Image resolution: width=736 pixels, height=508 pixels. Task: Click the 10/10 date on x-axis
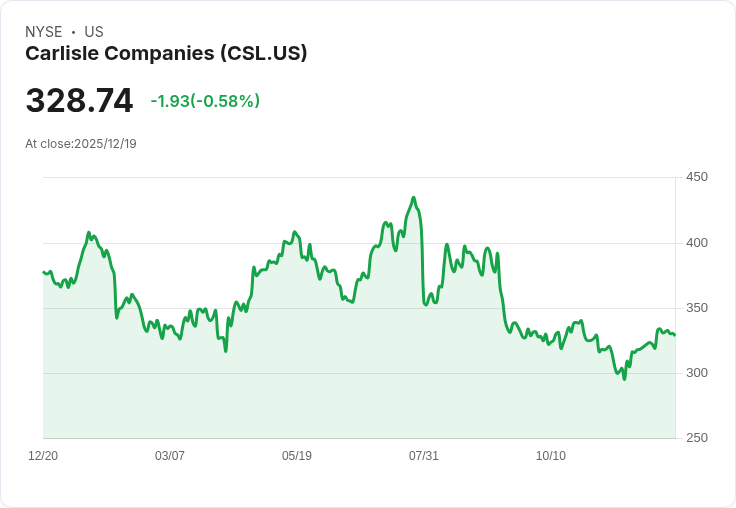click(x=551, y=456)
